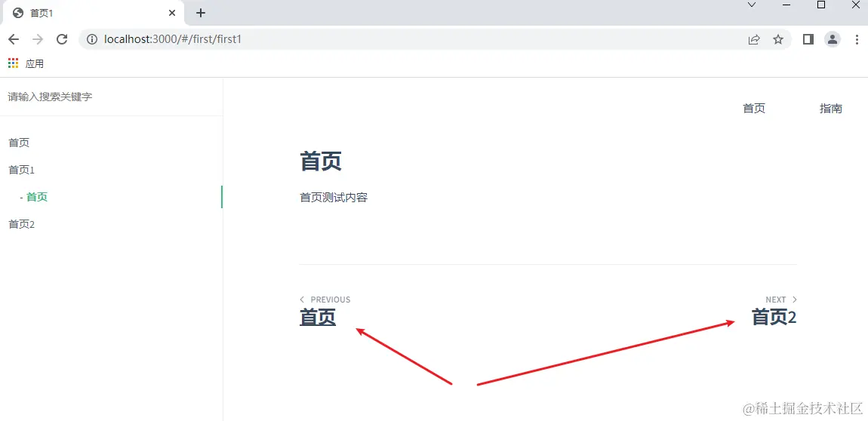The image size is (868, 421).
Task: Share this page using the share icon
Action: coord(754,40)
